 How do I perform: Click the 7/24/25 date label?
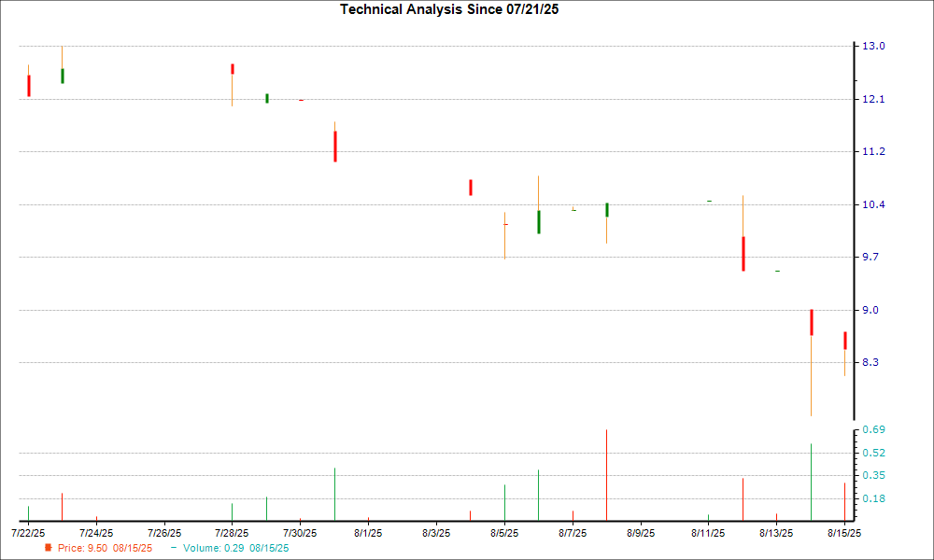pyautogui.click(x=96, y=533)
